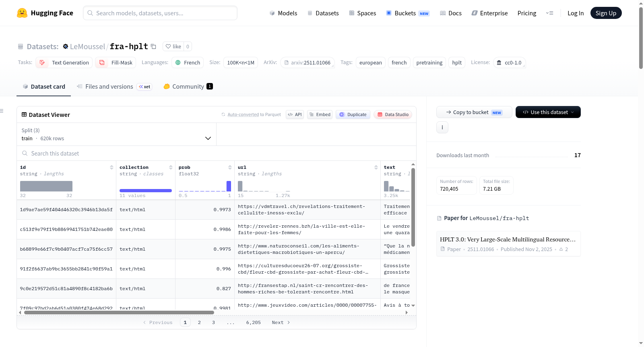Click the table vertical scrollbar
The height and width of the screenshot is (347, 644).
[413, 207]
